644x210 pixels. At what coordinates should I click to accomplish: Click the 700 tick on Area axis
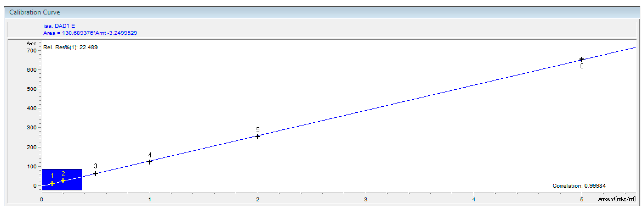[x=32, y=51]
